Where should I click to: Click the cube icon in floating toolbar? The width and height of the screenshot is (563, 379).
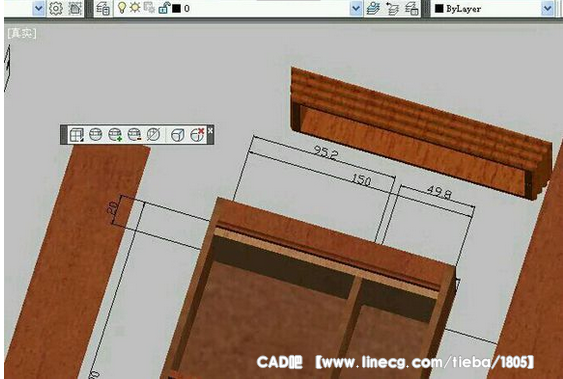tap(177, 135)
